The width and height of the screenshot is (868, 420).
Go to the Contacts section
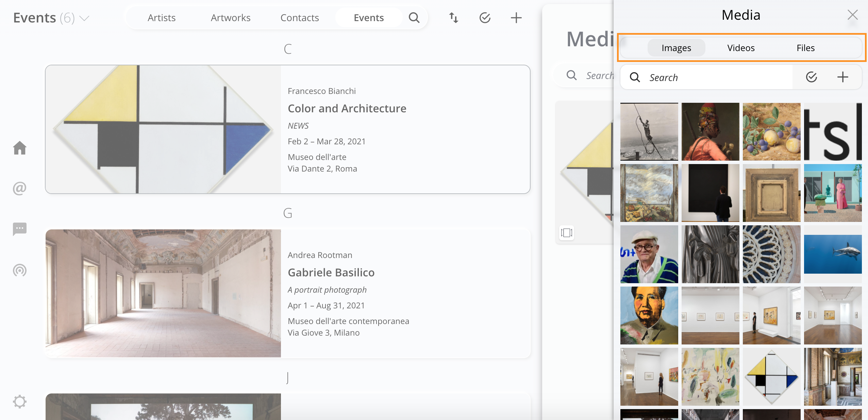click(x=300, y=18)
